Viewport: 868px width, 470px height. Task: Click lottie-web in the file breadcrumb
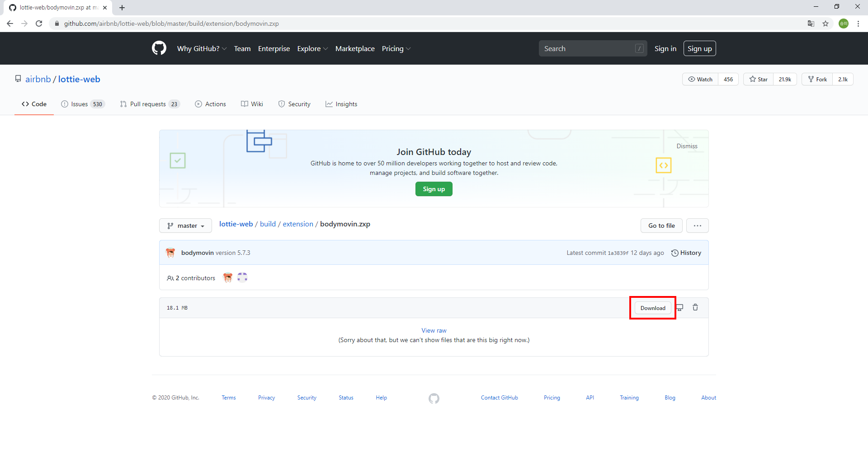(x=236, y=224)
